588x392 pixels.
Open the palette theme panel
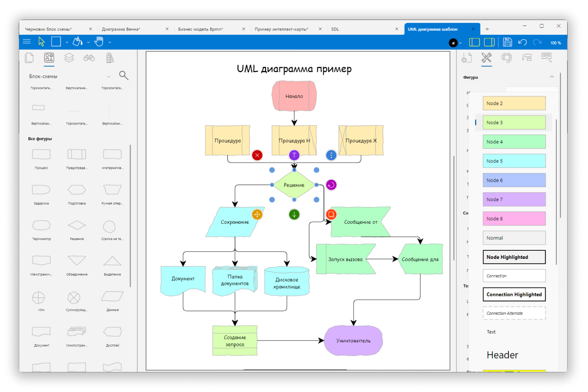[x=506, y=58]
